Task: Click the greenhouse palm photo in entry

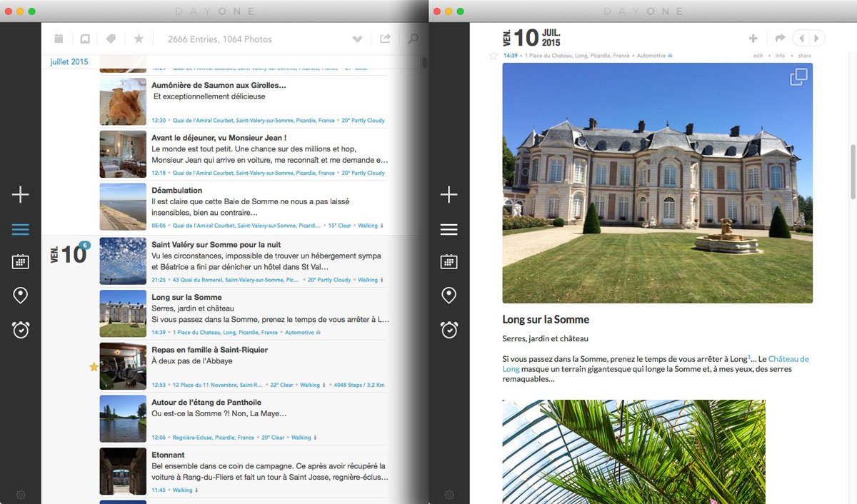Action: pos(633,451)
